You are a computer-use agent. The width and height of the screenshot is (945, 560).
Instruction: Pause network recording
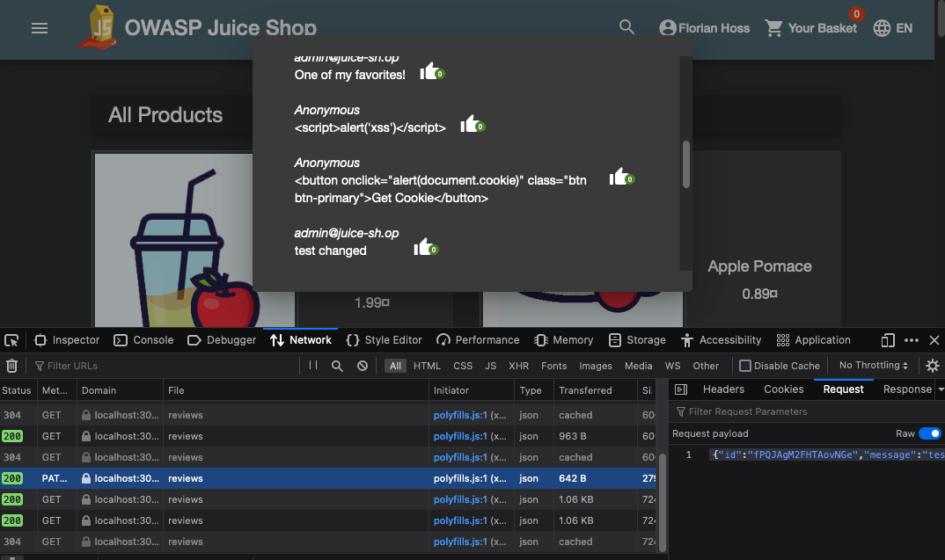click(312, 365)
